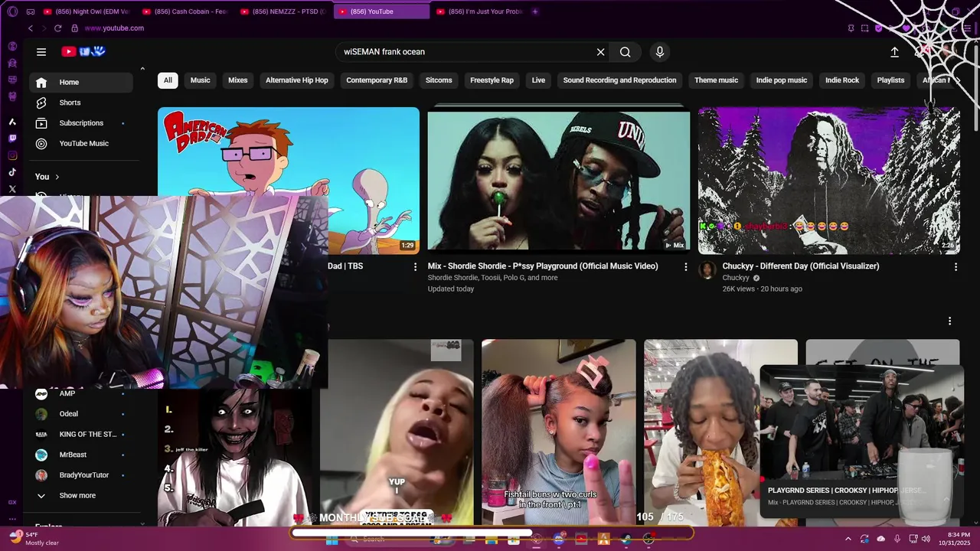Open the YouTube guide hamburger menu
Viewport: 980px width, 551px height.
pyautogui.click(x=41, y=52)
